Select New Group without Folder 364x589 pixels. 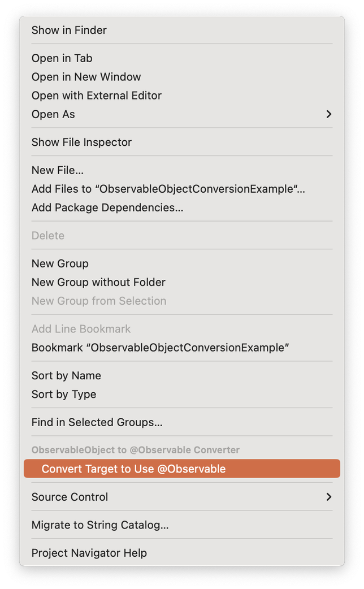pos(98,282)
